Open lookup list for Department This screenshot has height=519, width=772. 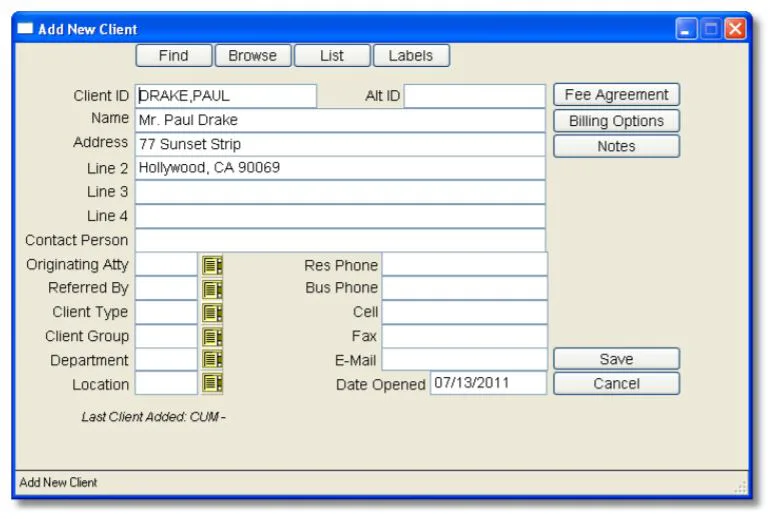[x=212, y=359]
